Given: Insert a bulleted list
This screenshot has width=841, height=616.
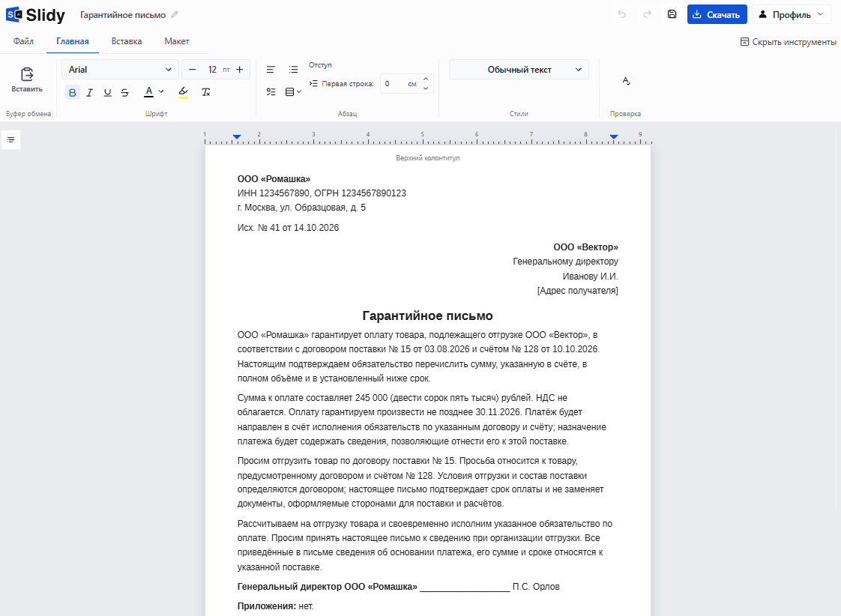Looking at the screenshot, I should 293,70.
